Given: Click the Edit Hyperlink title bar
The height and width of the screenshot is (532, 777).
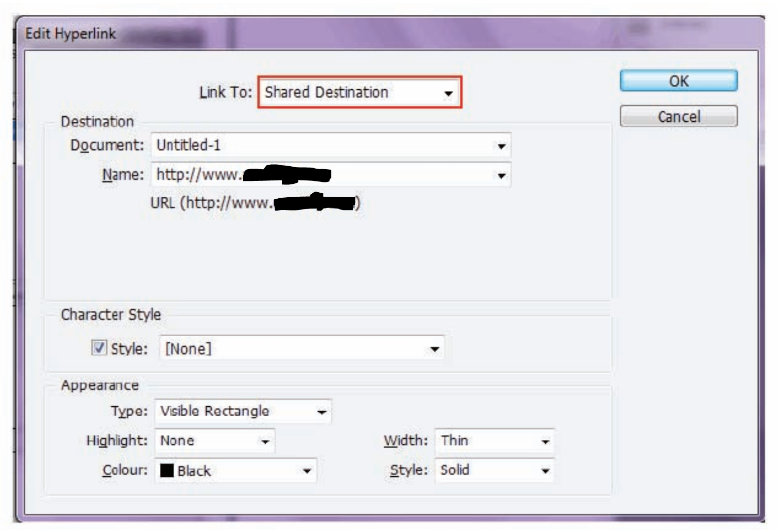Looking at the screenshot, I should tap(345, 34).
